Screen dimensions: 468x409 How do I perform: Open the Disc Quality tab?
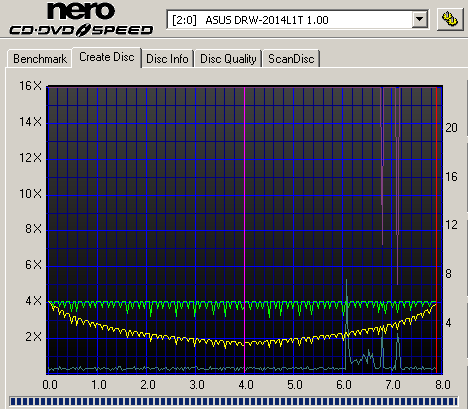point(228,59)
